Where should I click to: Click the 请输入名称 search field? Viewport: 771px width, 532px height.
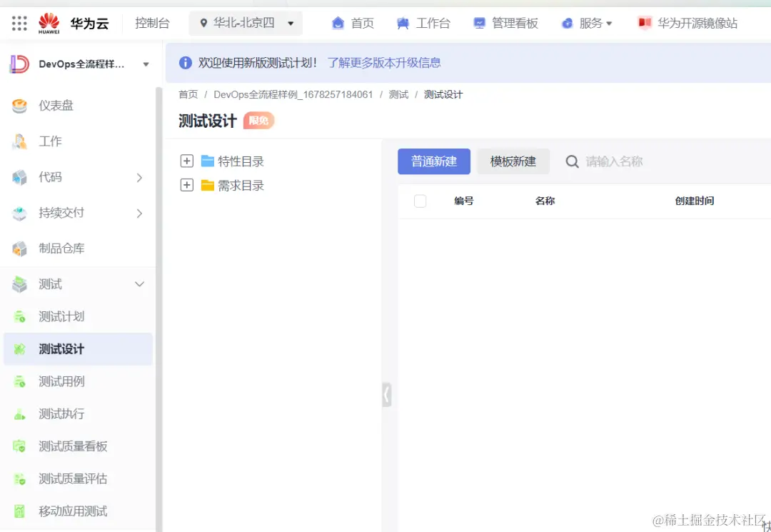coord(614,161)
